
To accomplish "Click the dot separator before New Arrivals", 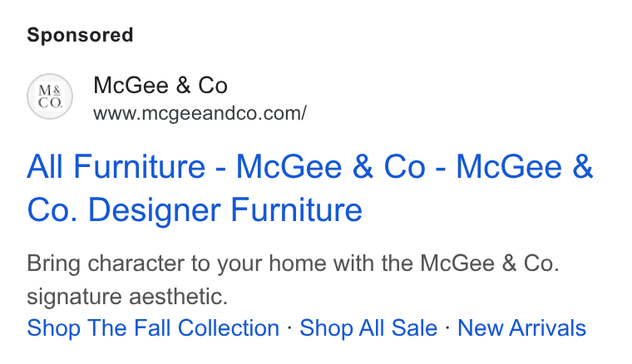I will click(x=447, y=327).
